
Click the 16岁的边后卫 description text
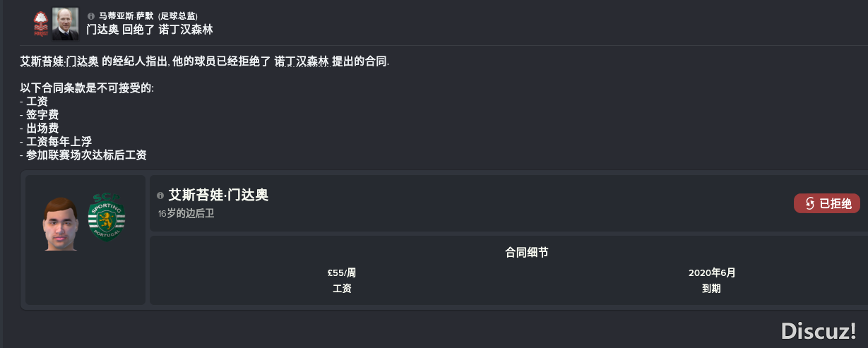click(x=186, y=212)
